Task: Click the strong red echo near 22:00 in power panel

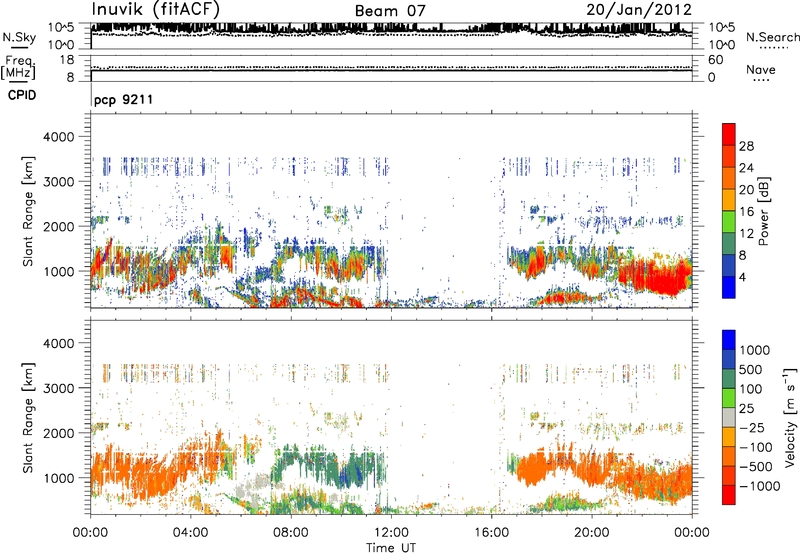Action: coord(658,275)
